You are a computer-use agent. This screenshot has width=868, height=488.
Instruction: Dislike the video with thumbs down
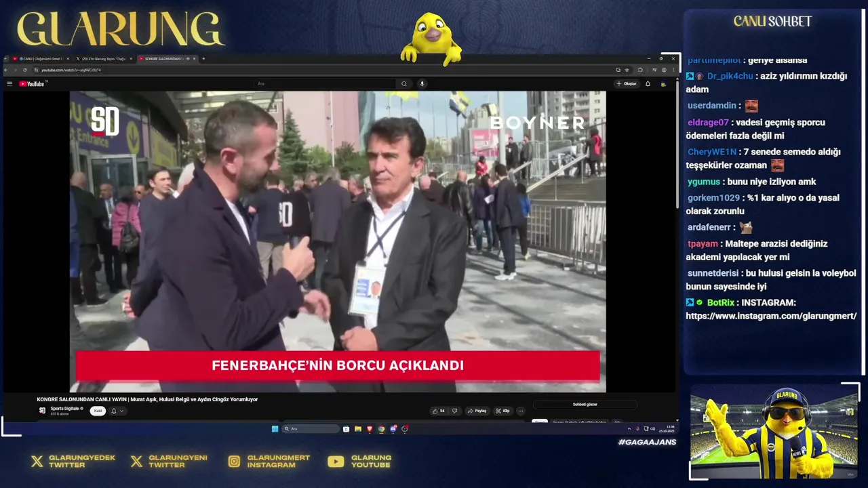(x=454, y=411)
